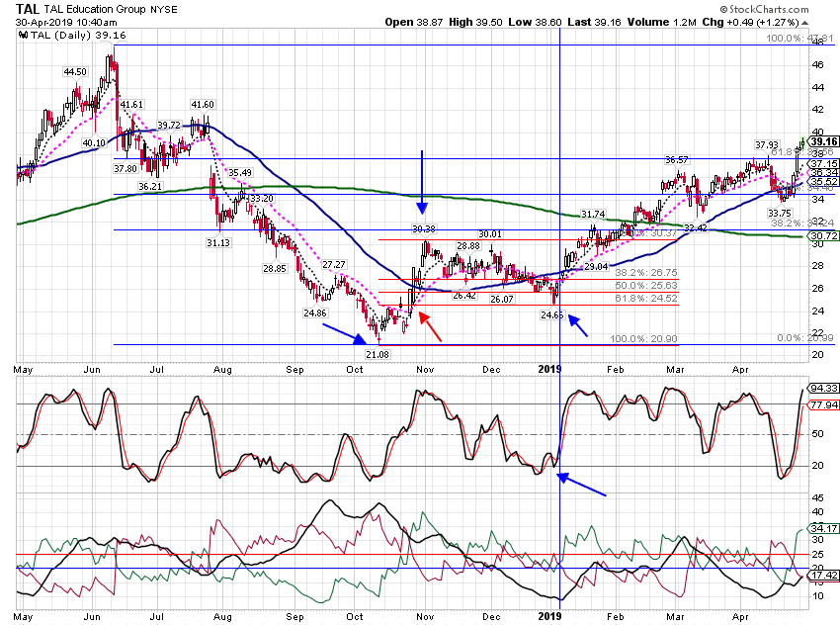The height and width of the screenshot is (626, 840).
Task: Click the 37.93 price label
Action: 767,145
